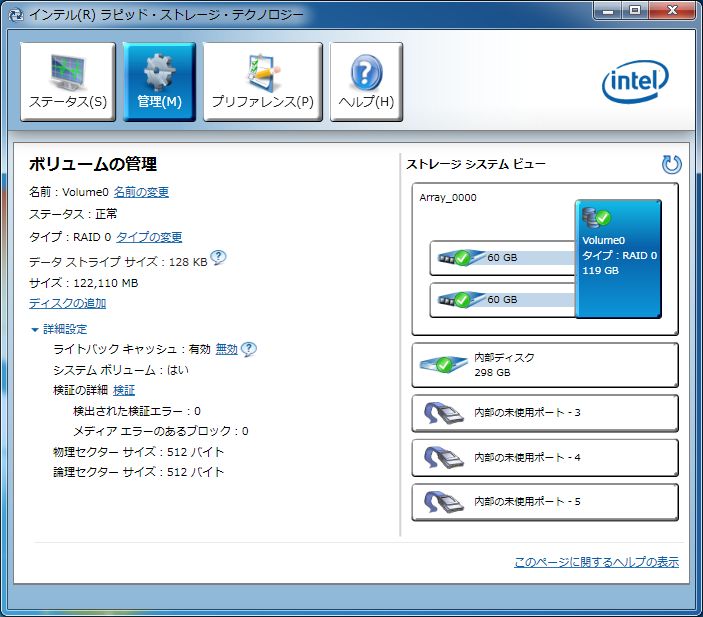The image size is (703, 617).
Task: Select the first 60 GB array disk
Action: point(502,258)
